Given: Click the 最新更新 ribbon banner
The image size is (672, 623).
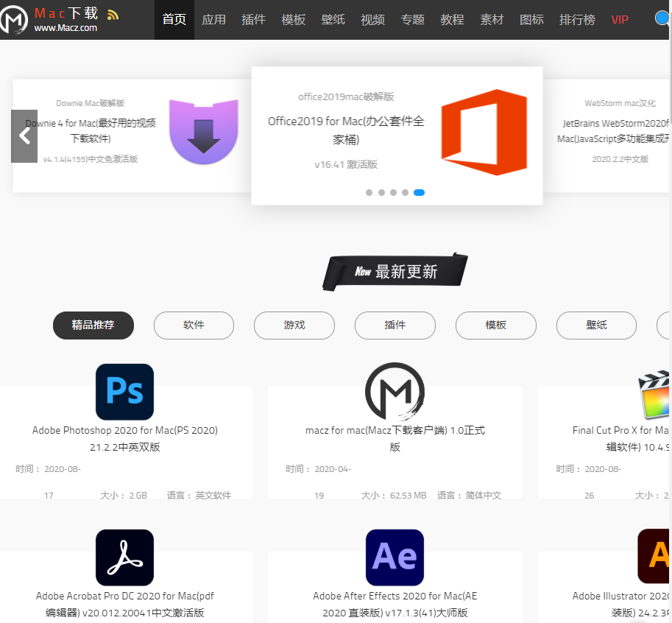Looking at the screenshot, I should click(x=395, y=272).
